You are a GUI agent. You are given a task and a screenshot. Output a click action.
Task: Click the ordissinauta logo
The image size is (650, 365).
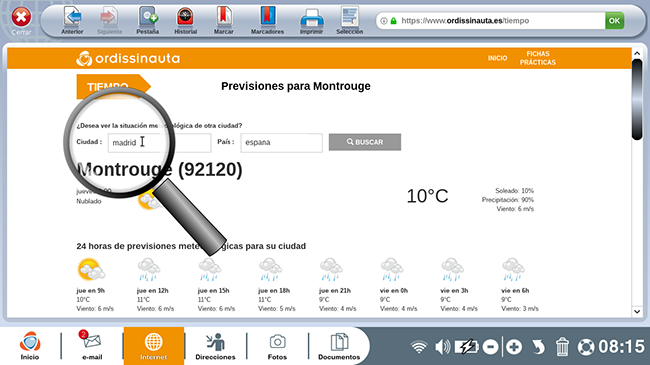coord(128,58)
